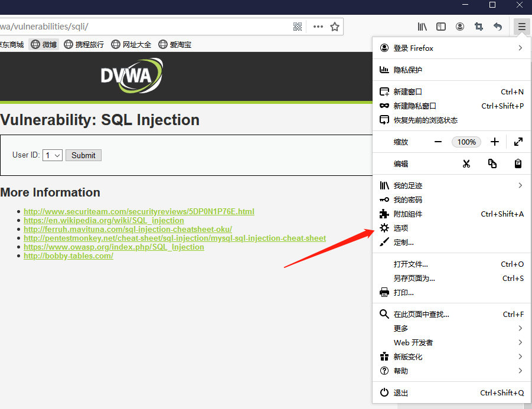Increase zoom with plus button

click(x=495, y=142)
